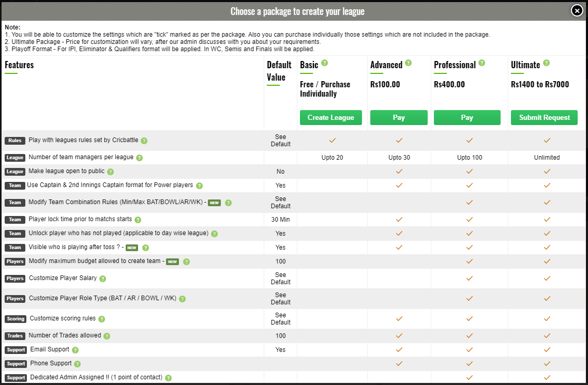Click Advanced tick mark for Email Support

point(399,350)
